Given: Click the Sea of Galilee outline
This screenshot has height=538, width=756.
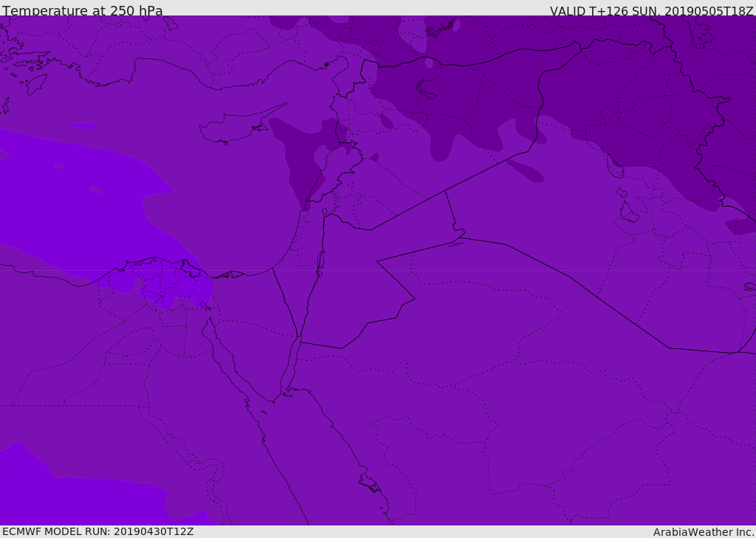Looking at the screenshot, I should (x=325, y=212).
